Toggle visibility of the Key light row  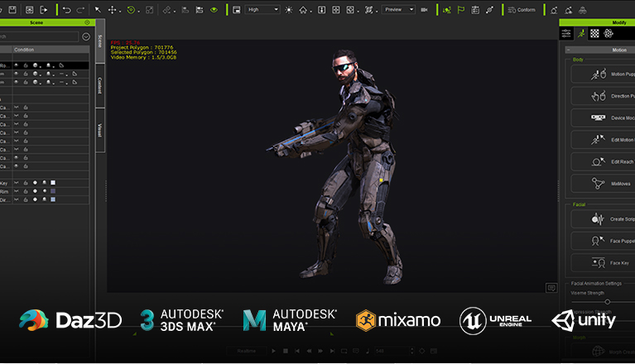click(17, 183)
